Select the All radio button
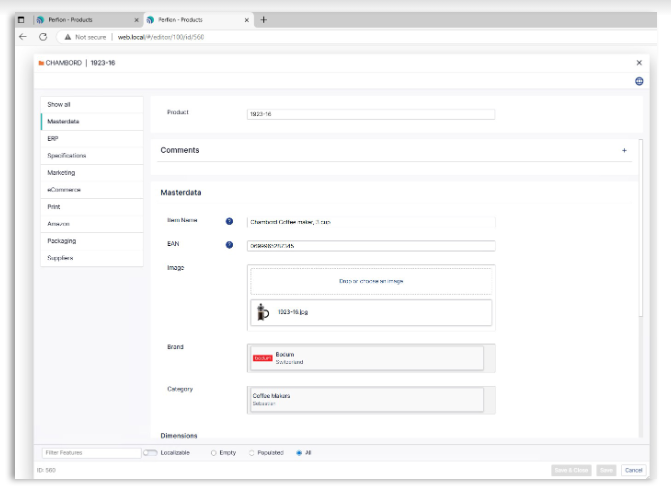Image resolution: width=671 pixels, height=491 pixels. pyautogui.click(x=299, y=453)
